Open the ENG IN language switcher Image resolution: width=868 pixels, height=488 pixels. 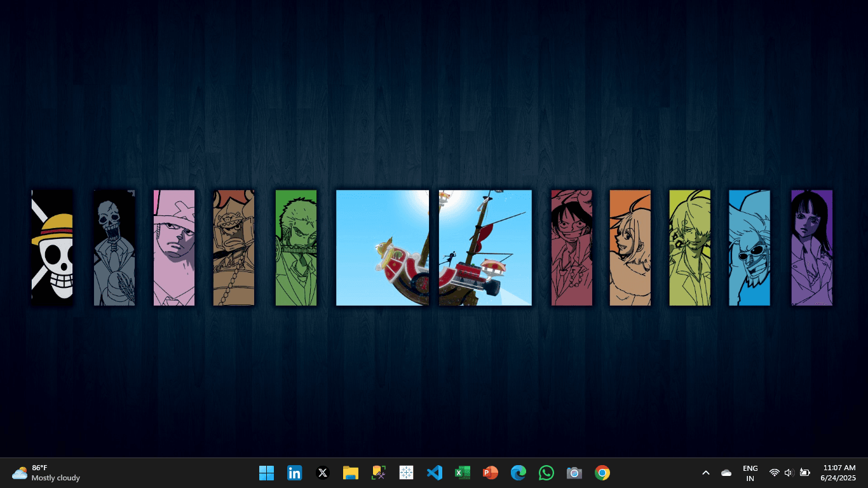click(x=750, y=473)
